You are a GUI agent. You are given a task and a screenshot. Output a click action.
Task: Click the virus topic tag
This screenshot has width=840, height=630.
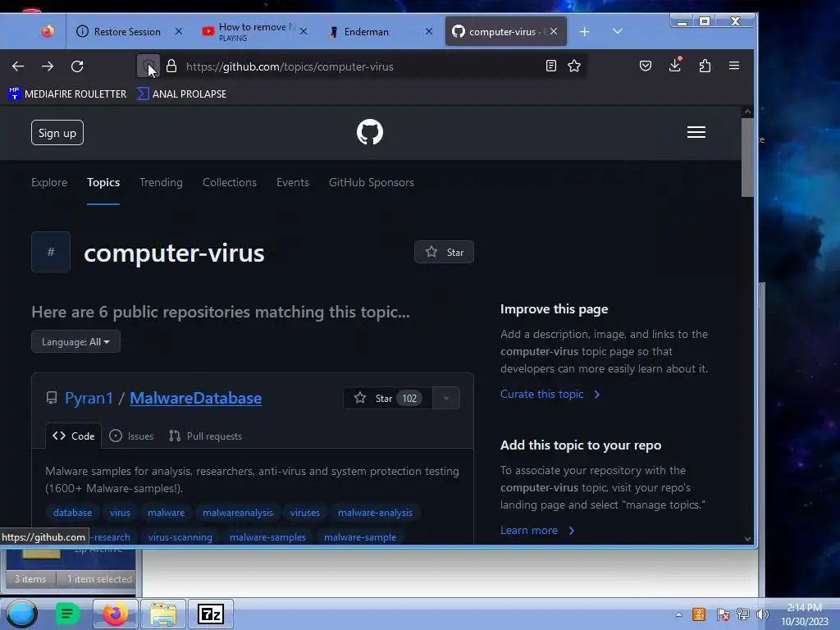[120, 513]
